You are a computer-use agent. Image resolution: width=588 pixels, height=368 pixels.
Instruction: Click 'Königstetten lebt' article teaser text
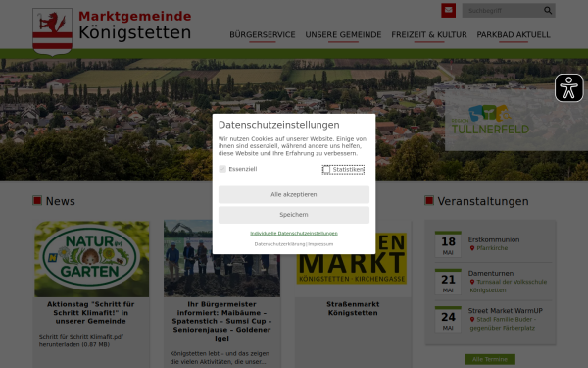[x=220, y=358]
